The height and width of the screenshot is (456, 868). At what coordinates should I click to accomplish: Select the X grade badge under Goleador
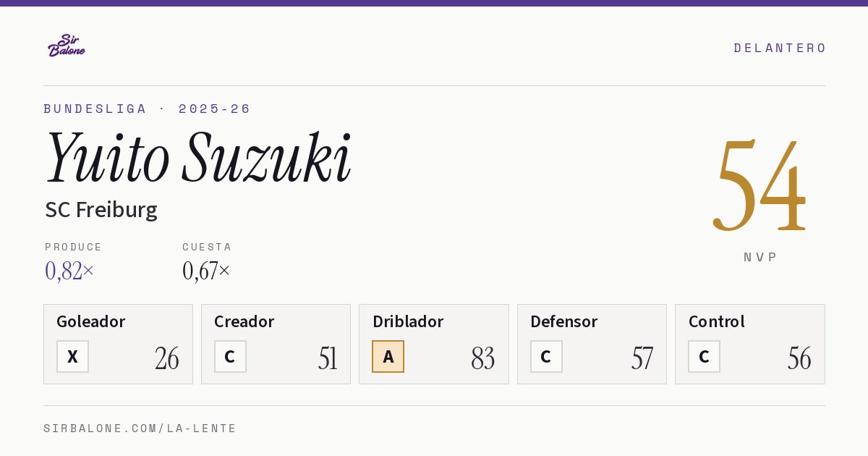pos(72,356)
